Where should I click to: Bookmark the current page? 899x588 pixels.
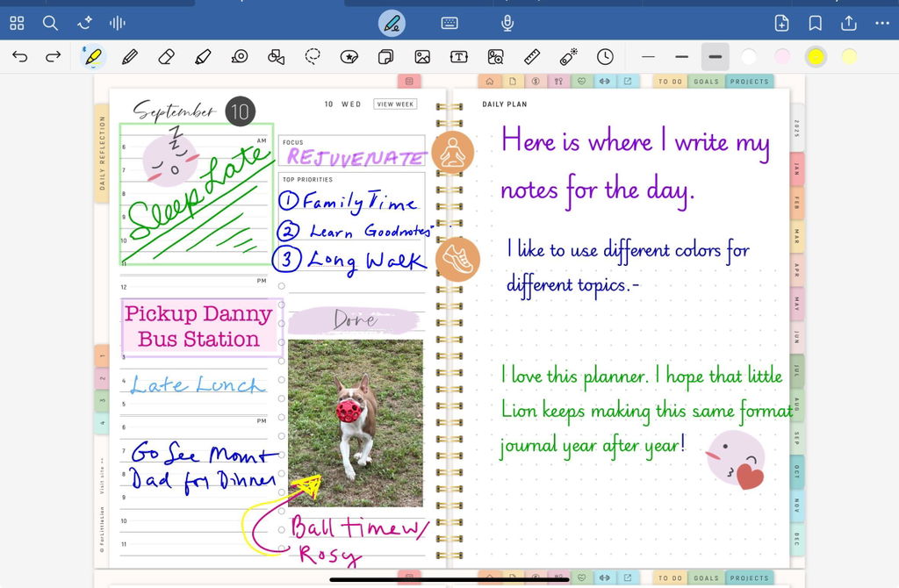pyautogui.click(x=816, y=23)
